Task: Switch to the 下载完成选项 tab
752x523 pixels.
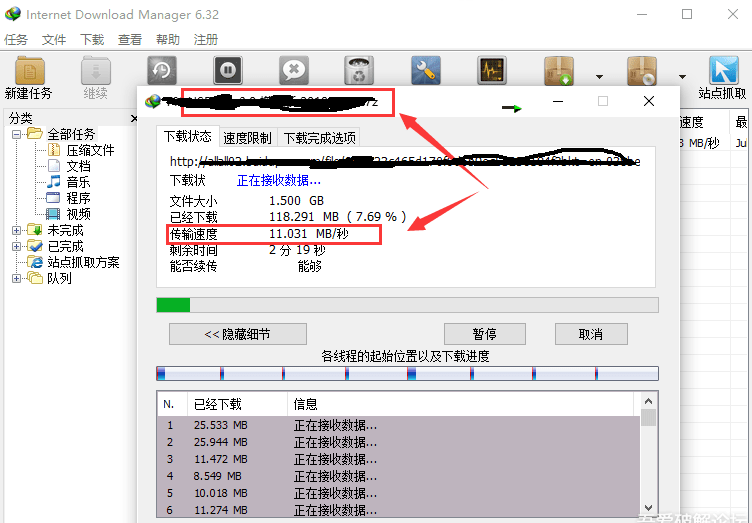Action: (x=319, y=138)
